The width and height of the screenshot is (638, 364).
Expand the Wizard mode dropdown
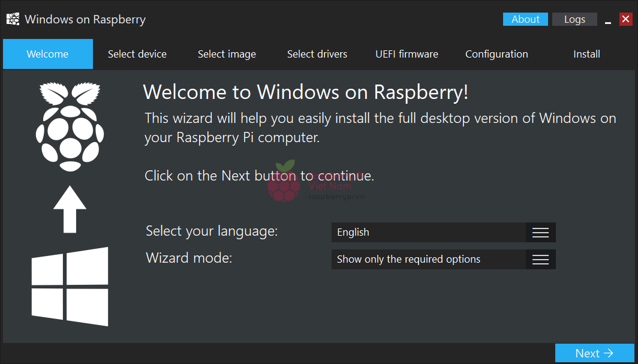point(429,260)
